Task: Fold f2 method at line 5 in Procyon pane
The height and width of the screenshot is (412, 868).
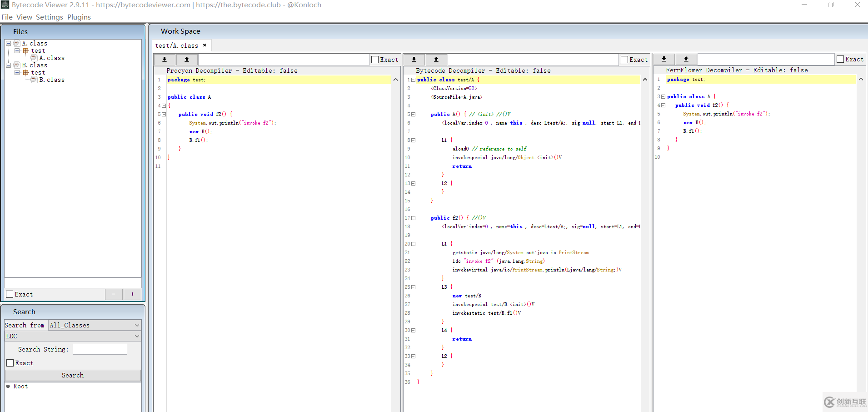Action: (164, 114)
